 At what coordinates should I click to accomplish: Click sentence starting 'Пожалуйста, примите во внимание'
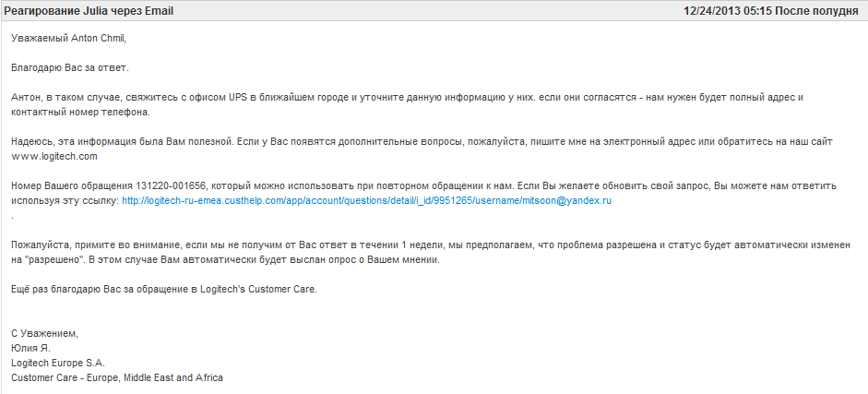[431, 245]
